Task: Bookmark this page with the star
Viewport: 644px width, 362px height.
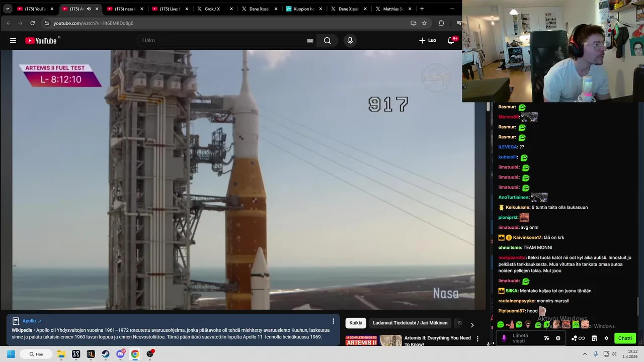Action: pyautogui.click(x=424, y=23)
